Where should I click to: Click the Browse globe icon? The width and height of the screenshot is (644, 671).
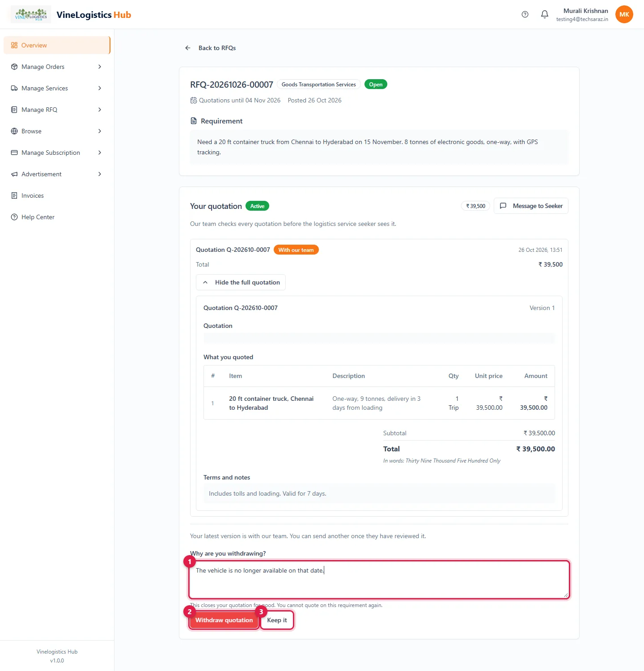tap(14, 131)
